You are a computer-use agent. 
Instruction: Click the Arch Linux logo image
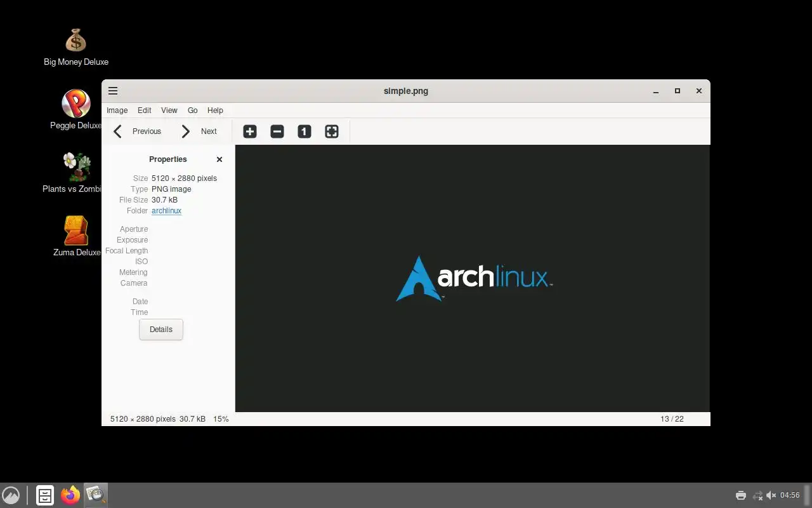pos(474,278)
